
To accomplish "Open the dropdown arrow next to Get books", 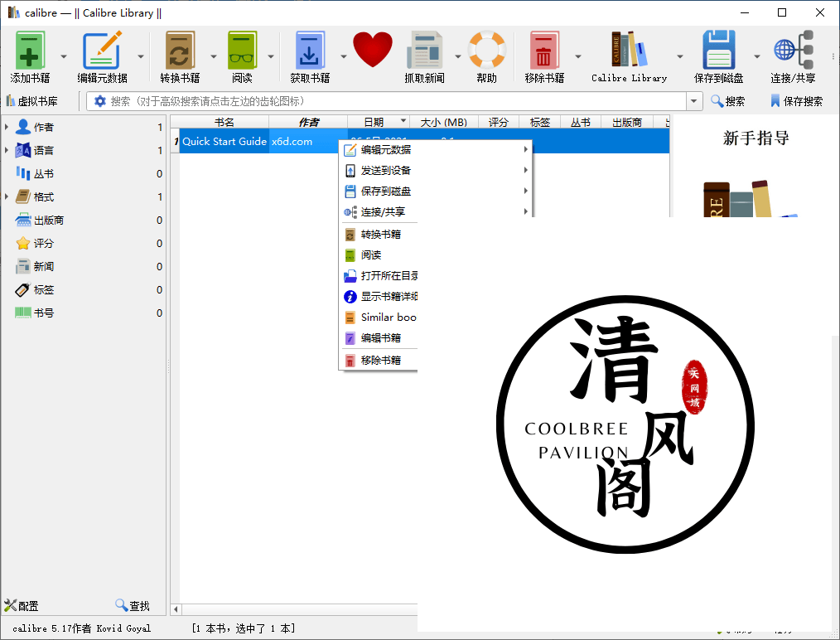I will coord(344,56).
